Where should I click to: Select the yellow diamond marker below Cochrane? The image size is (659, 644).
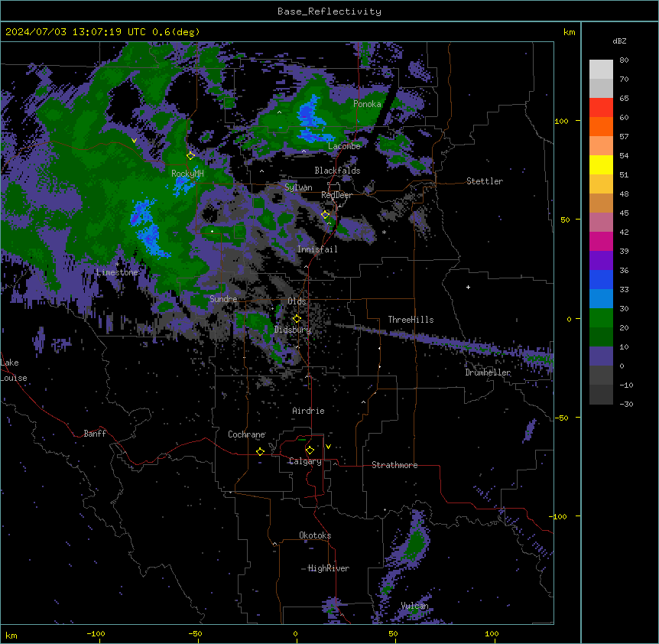pos(260,451)
